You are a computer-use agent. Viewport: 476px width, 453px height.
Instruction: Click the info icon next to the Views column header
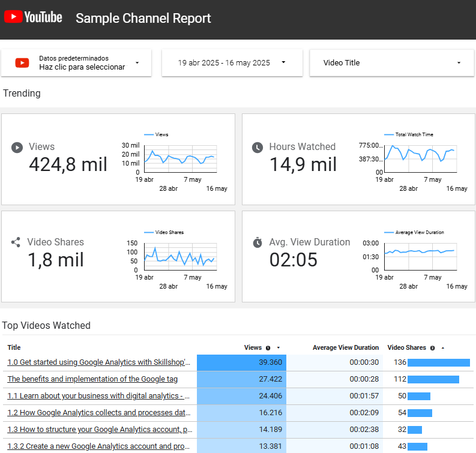(268, 348)
